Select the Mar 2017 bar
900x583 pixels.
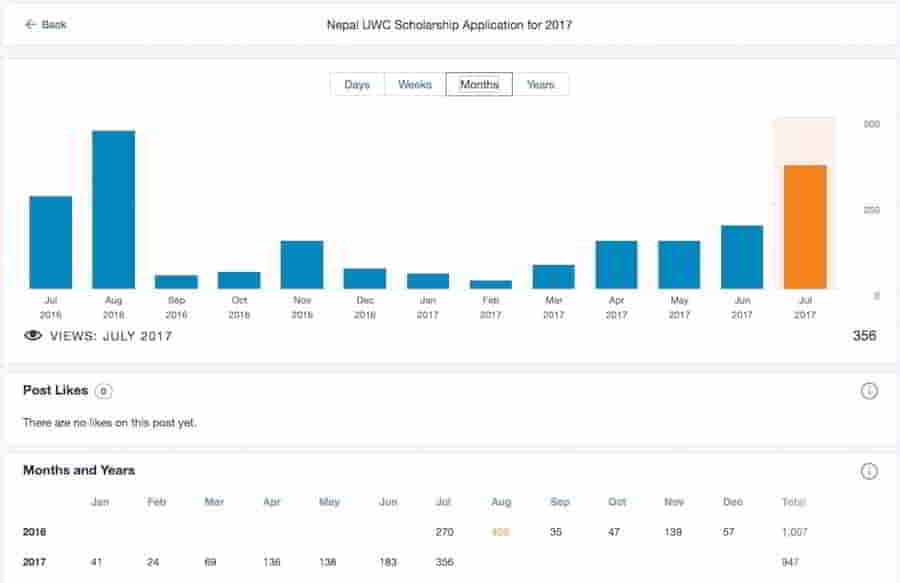[x=554, y=277]
